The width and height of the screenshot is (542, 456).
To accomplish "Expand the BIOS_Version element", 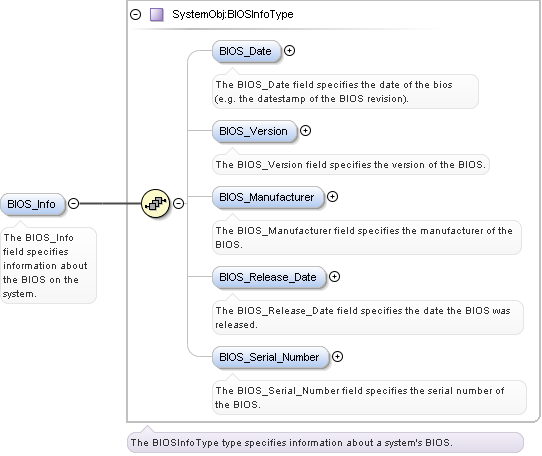I will point(305,131).
